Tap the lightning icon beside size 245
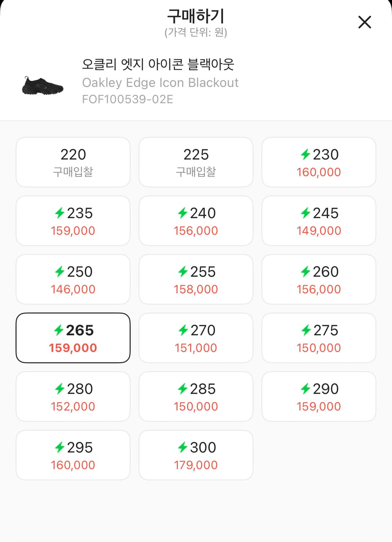 (x=305, y=213)
